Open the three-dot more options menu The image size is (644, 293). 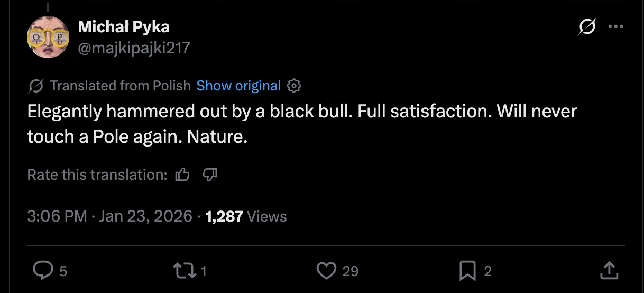click(x=616, y=26)
